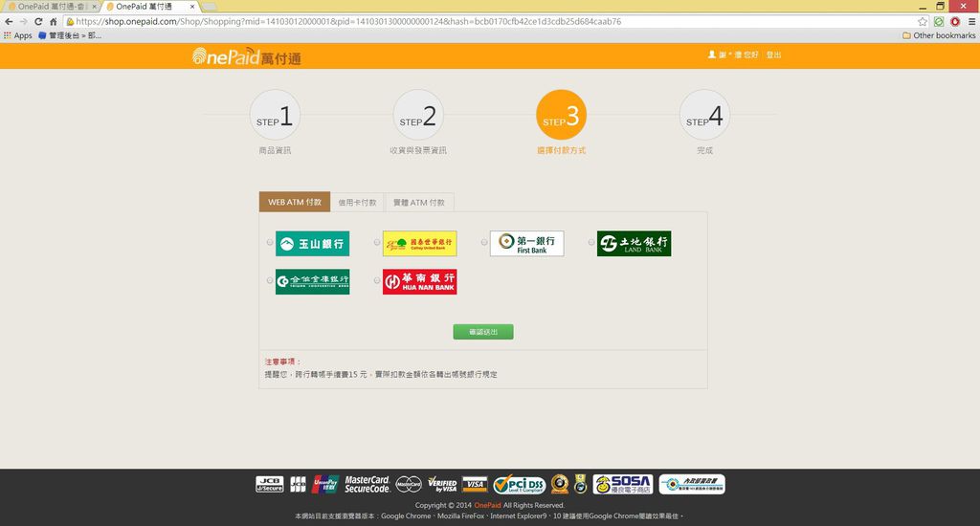Select the Taiwan Cooperative Bank radio button
This screenshot has width=980, height=526.
pos(270,280)
